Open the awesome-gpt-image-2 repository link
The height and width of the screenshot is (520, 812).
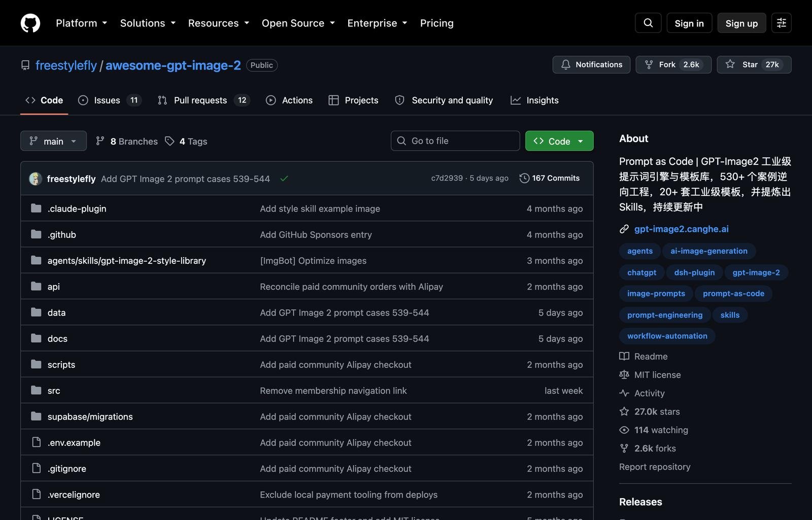coord(173,65)
